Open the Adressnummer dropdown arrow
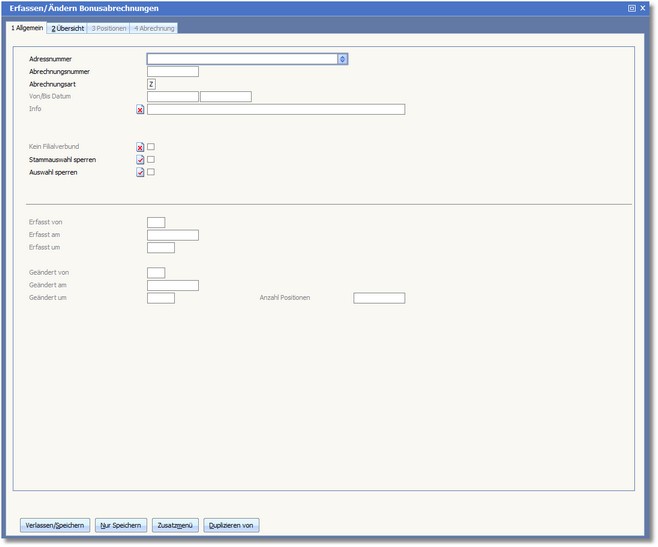Image resolution: width=658 pixels, height=547 pixels. pyautogui.click(x=342, y=59)
